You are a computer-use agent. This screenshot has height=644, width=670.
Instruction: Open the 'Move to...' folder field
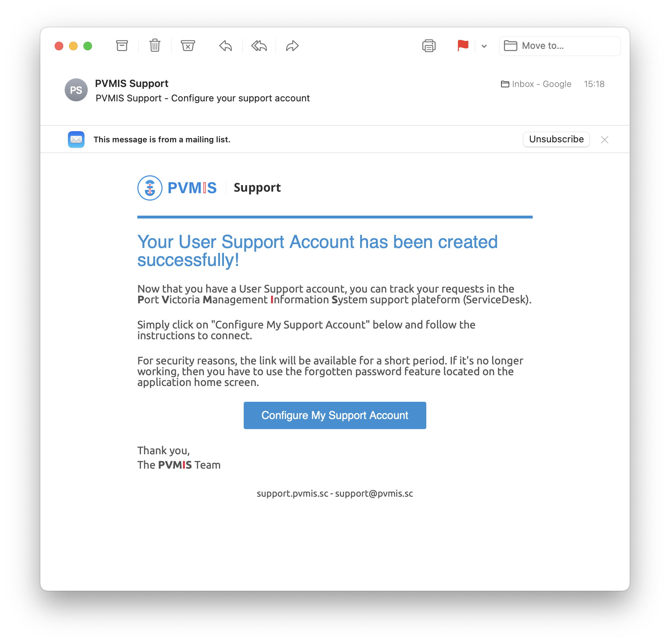pos(560,46)
